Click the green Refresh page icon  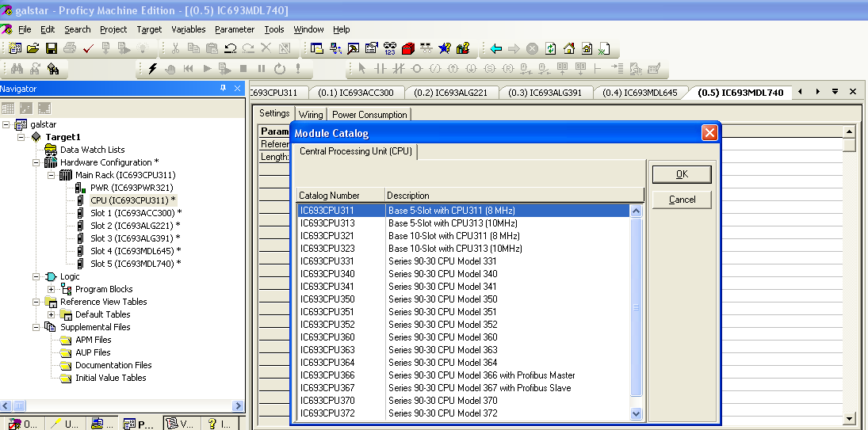coord(550,48)
